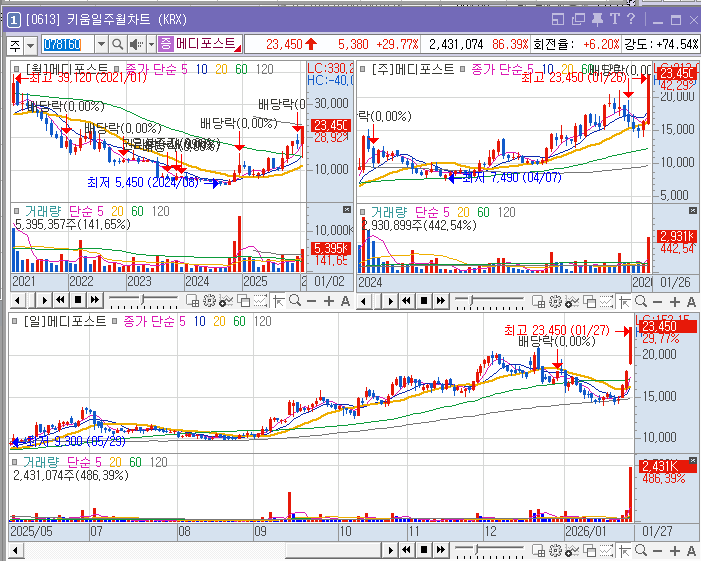Step left in monthly chart toolbar
This screenshot has height=561, width=701.
coord(17,300)
